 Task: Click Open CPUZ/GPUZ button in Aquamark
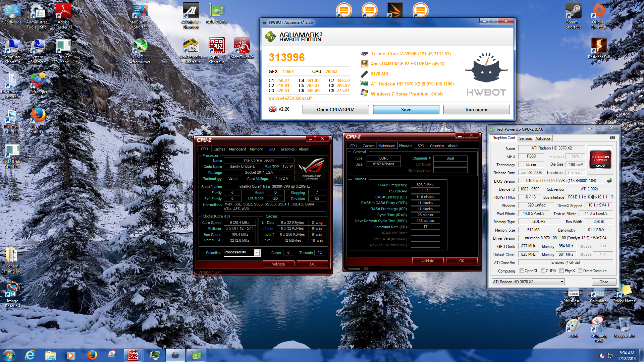tap(335, 110)
